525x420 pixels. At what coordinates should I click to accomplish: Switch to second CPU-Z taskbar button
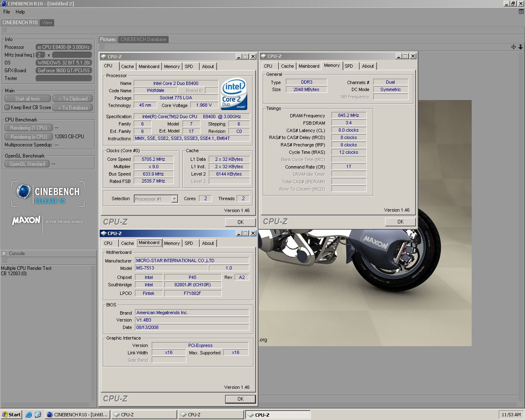[x=211, y=415]
